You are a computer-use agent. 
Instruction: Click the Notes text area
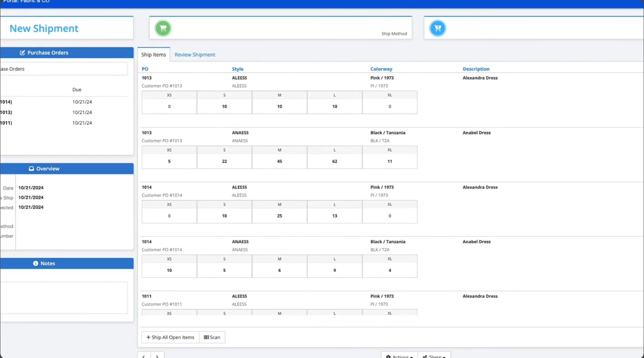tap(64, 298)
